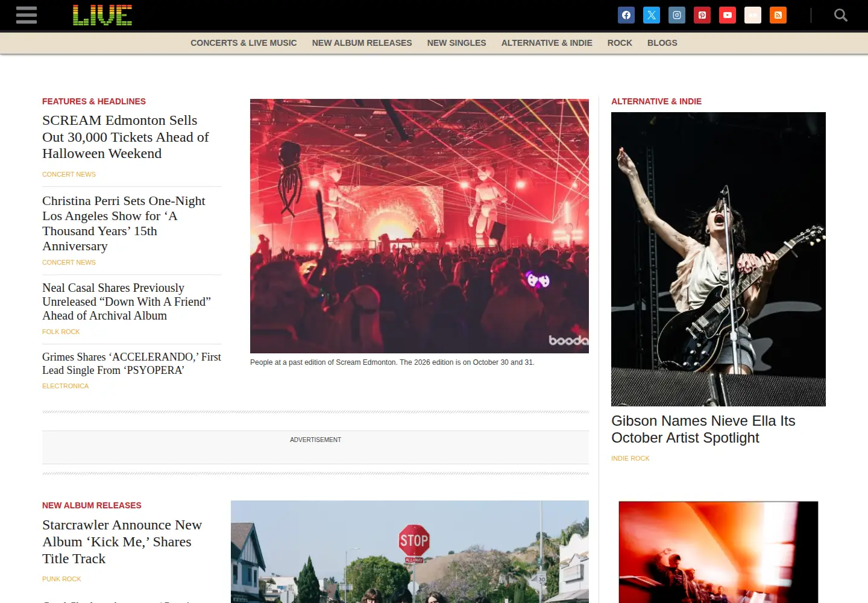
Task: Click Concert News tag under SCREAM Edmonton
Action: coord(69,174)
